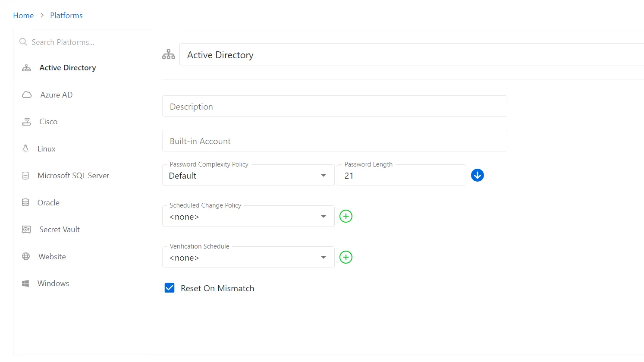Viewport: 644px width, 362px height.
Task: Click the Secret Vault safe icon
Action: tap(26, 230)
